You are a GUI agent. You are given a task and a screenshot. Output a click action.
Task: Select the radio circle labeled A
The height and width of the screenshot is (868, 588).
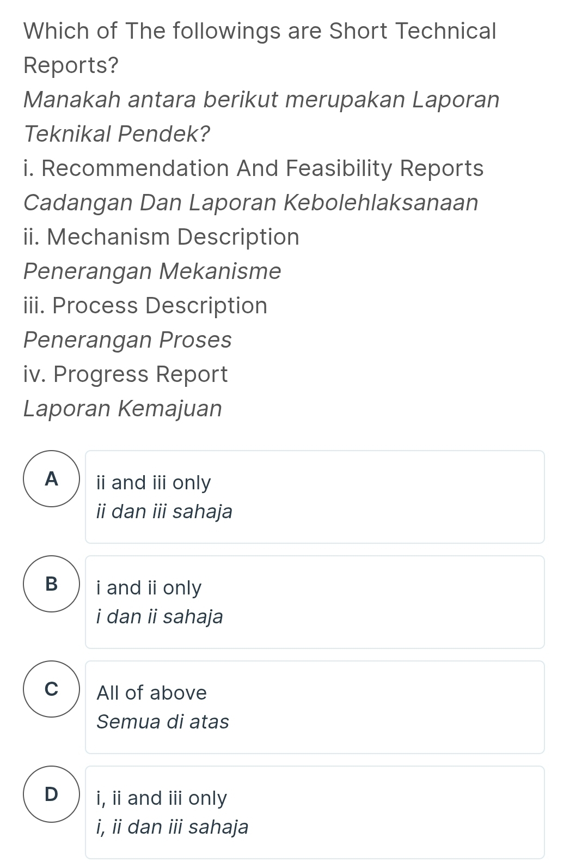click(52, 479)
